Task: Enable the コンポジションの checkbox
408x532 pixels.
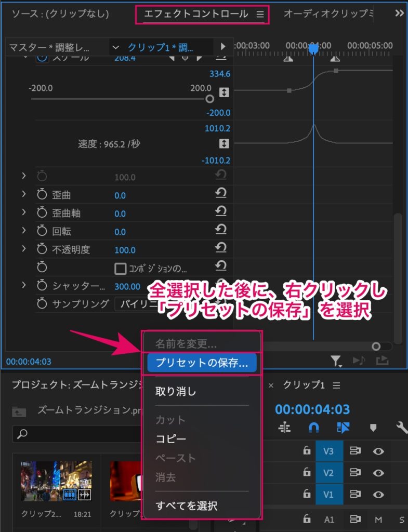Action: coord(120,269)
